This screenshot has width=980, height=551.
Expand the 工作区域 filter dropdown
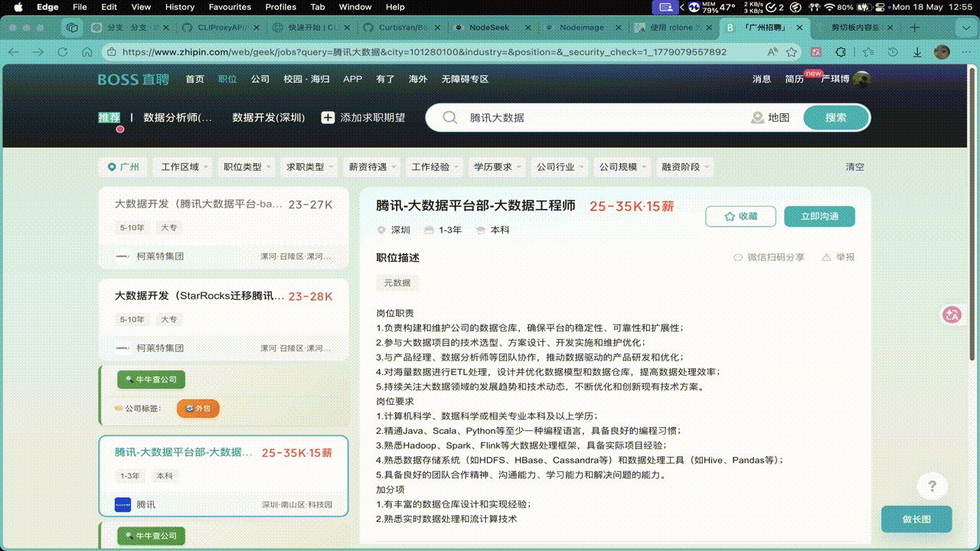(x=184, y=167)
